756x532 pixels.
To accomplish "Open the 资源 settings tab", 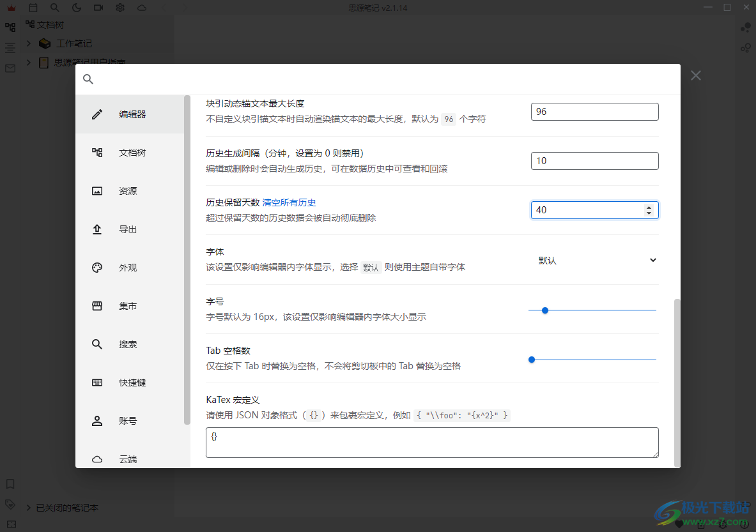I will point(130,191).
